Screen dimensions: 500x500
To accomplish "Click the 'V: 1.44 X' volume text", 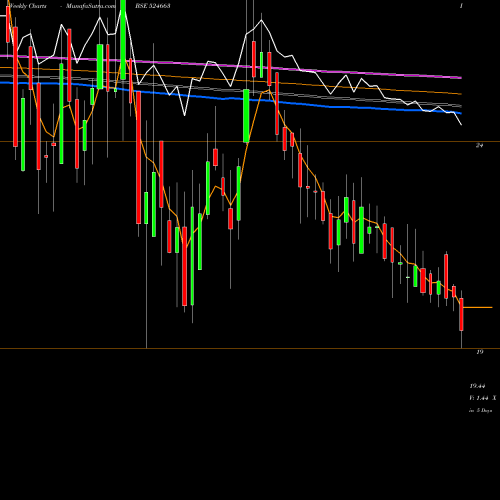I will (x=482, y=398).
